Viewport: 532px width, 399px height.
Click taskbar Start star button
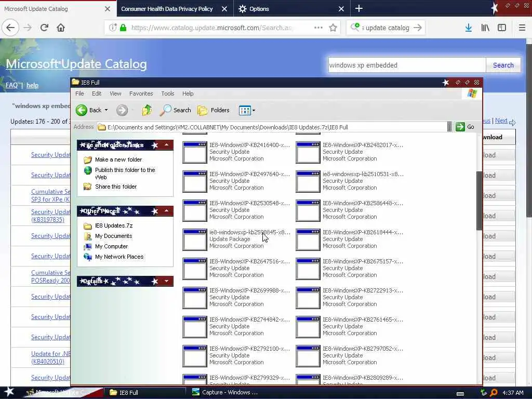click(9, 392)
